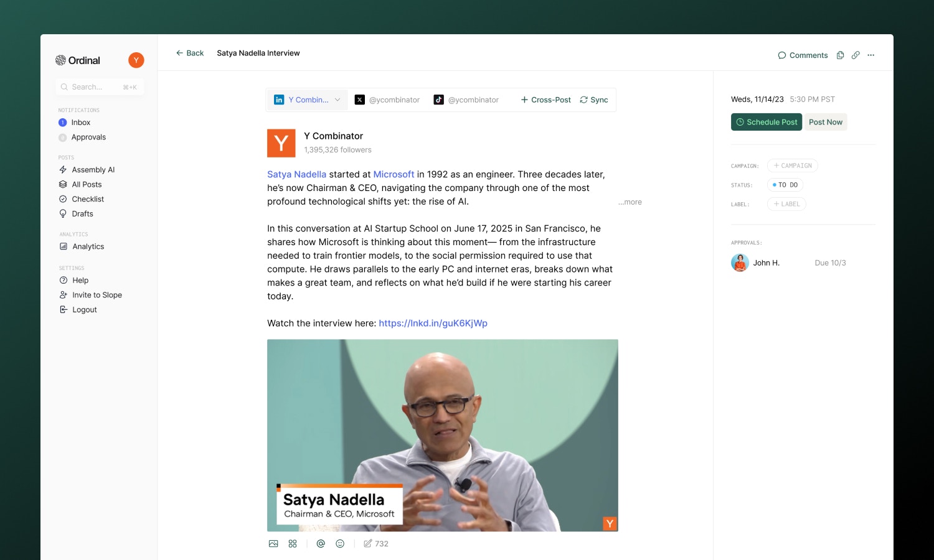Switch to the X @ycombinator tab

[387, 100]
